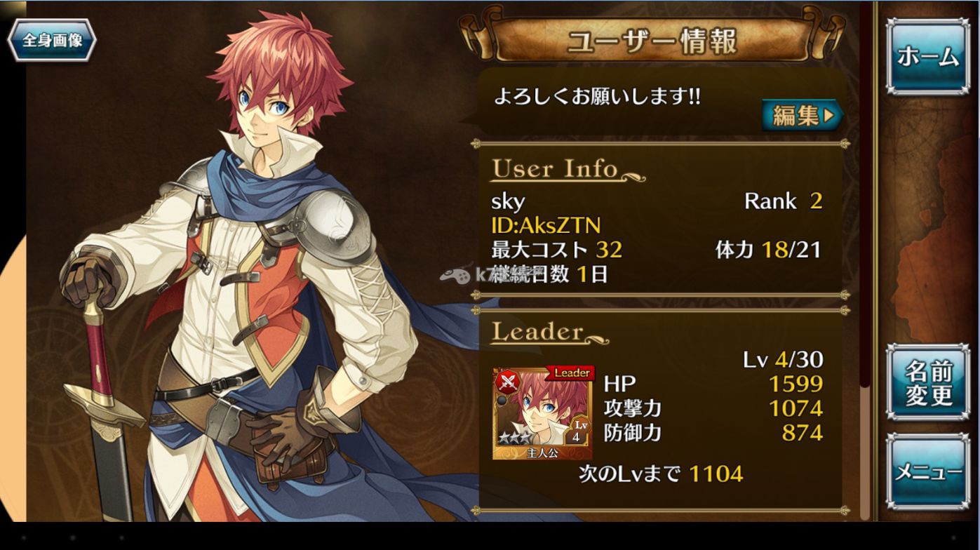Screen dimensions: 980x550
Task: Click the scrollbar beside user info panel
Action: pos(865,260)
